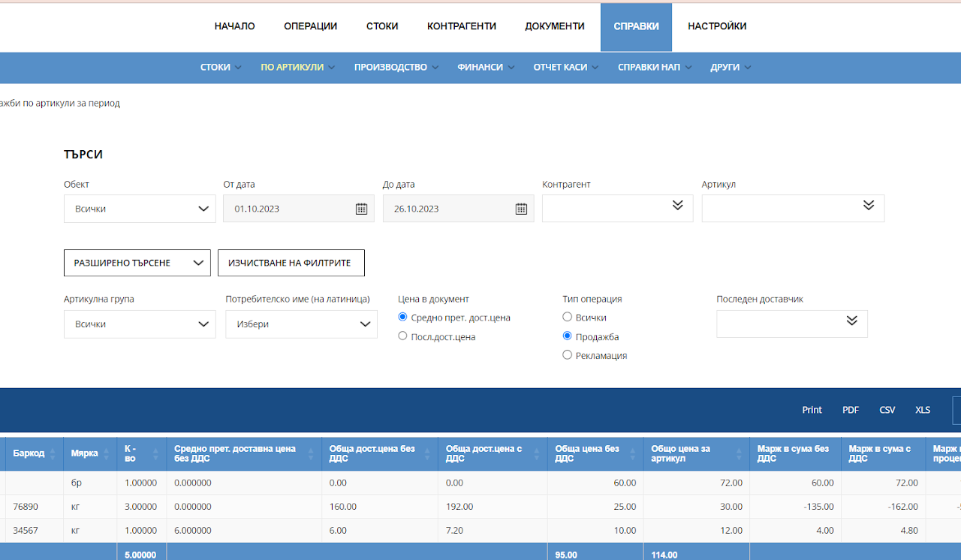The height and width of the screenshot is (560, 961).
Task: Open the Операции tab
Action: pos(311,26)
